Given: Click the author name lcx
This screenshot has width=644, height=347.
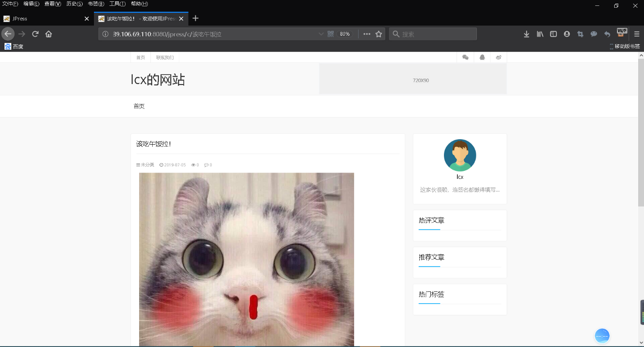Looking at the screenshot, I should click(x=460, y=177).
